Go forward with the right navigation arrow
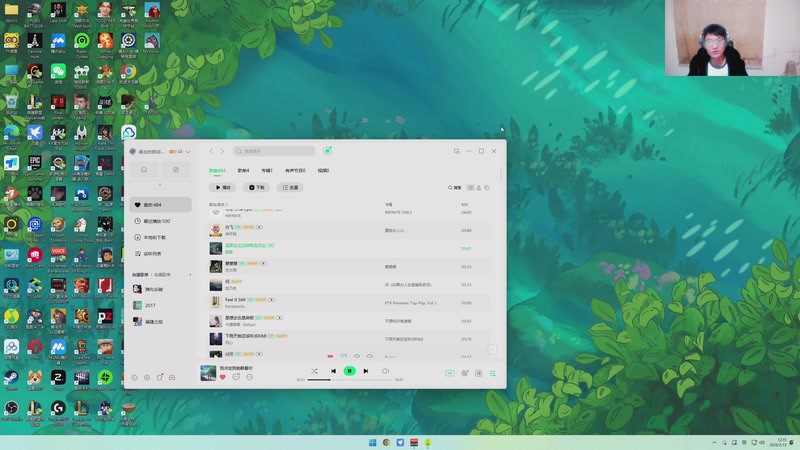This screenshot has width=800, height=450. click(222, 151)
